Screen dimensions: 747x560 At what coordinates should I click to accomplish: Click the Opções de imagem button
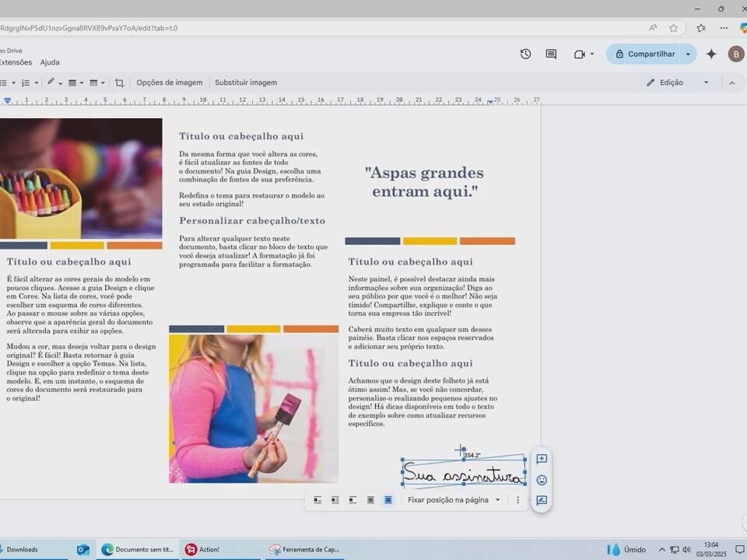point(169,82)
